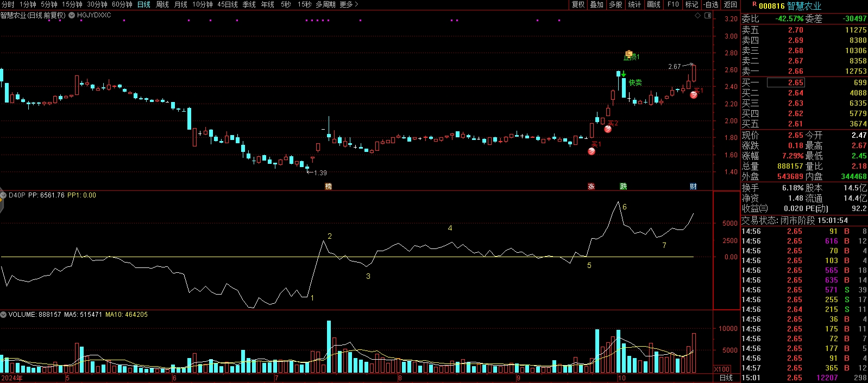
Task: Click the green down arrow sell signal
Action: coord(624,74)
